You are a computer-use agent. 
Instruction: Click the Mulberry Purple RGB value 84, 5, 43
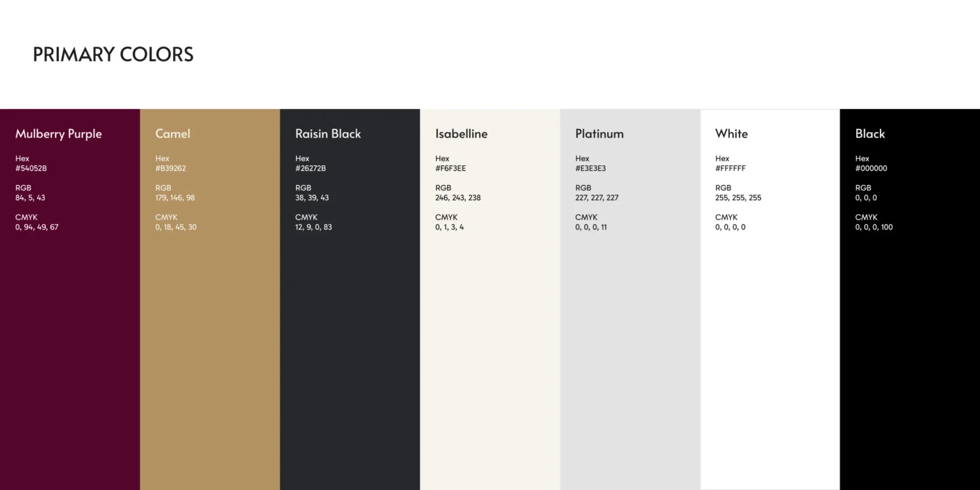pos(30,198)
